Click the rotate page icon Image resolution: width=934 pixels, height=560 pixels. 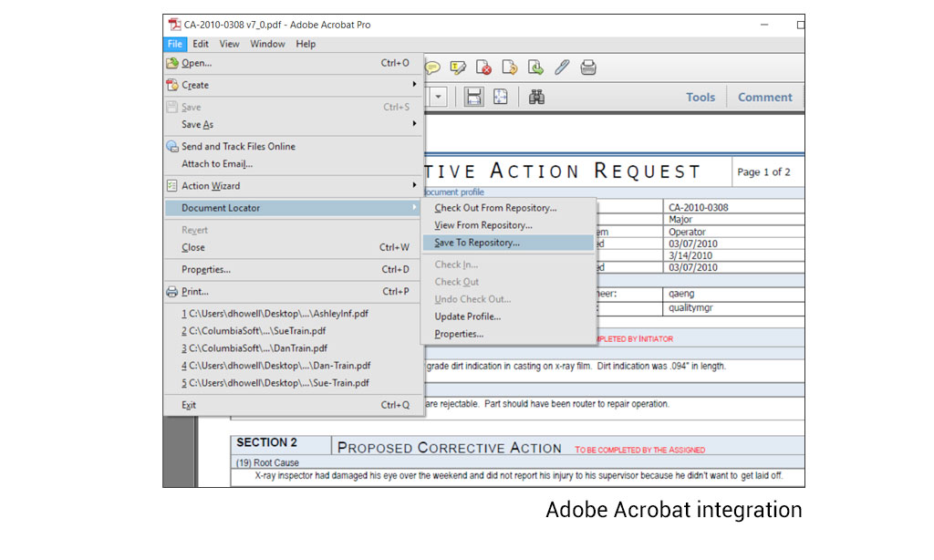coord(510,67)
